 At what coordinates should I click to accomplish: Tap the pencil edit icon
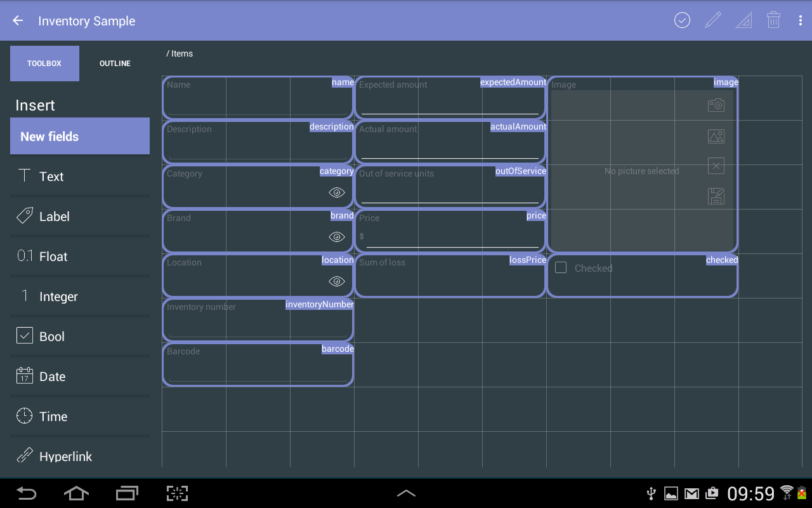pos(713,20)
